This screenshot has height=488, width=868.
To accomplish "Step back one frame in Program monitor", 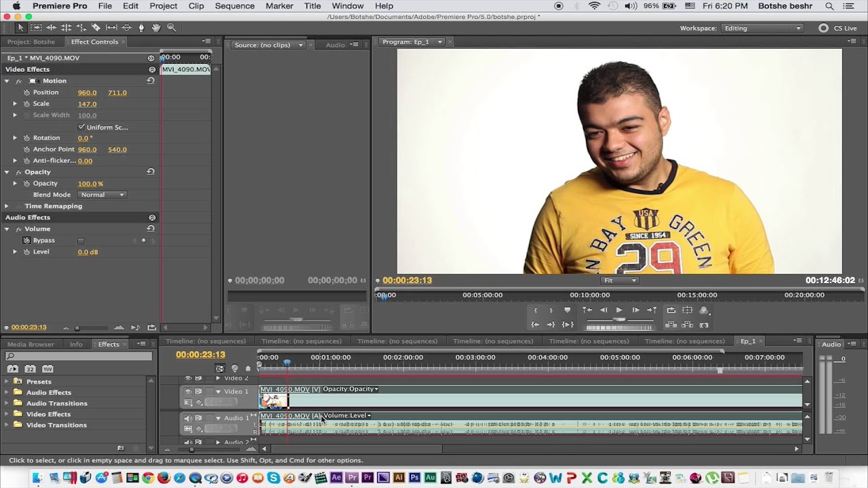I will pyautogui.click(x=604, y=310).
